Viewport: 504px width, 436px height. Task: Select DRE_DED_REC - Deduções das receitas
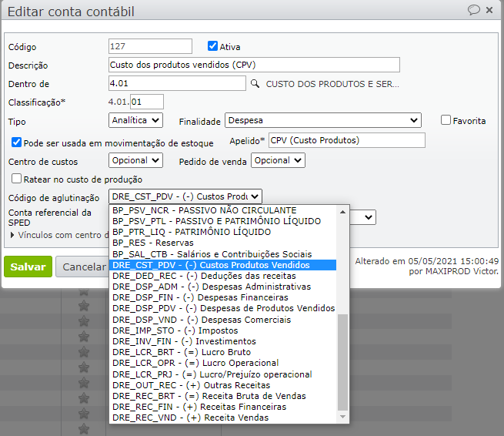222,276
